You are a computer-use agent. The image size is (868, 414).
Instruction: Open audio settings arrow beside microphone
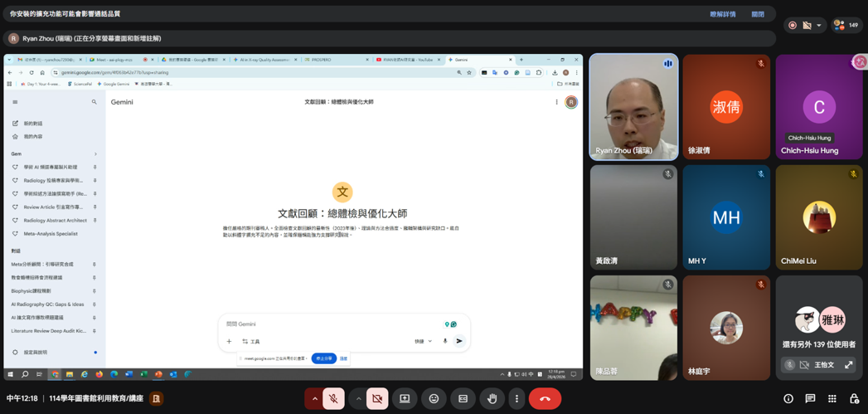click(314, 398)
